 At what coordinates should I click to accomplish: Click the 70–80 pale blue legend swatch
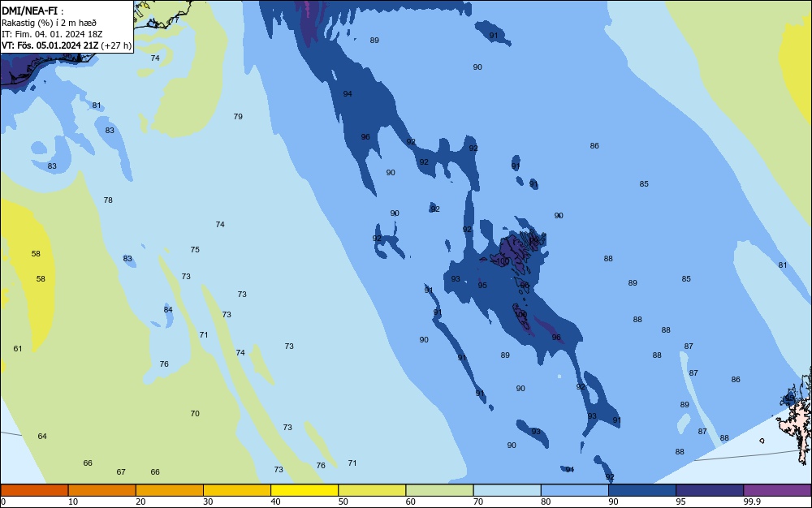pyautogui.click(x=507, y=490)
